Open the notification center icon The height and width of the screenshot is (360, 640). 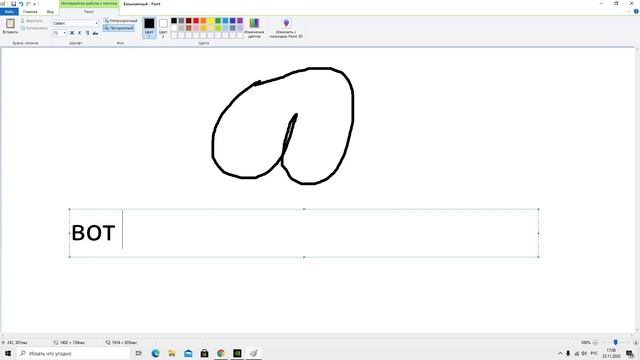[630, 353]
